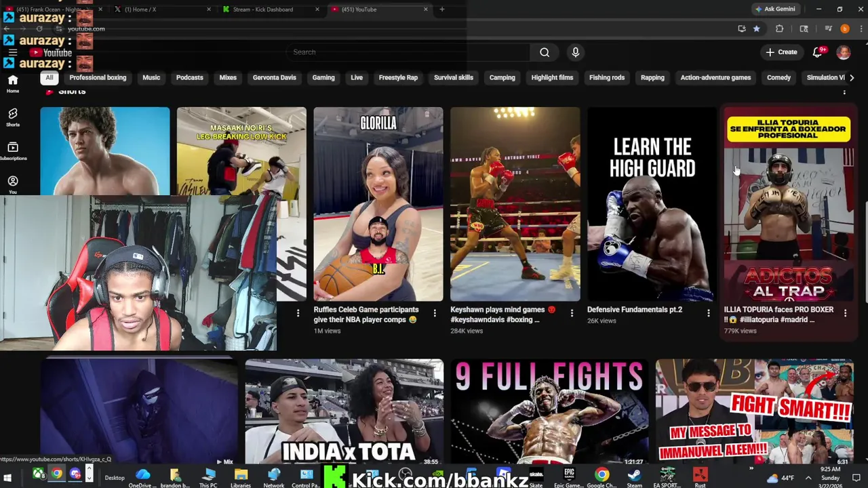This screenshot has width=868, height=488.
Task: Start voice search with microphone
Action: coord(575,52)
